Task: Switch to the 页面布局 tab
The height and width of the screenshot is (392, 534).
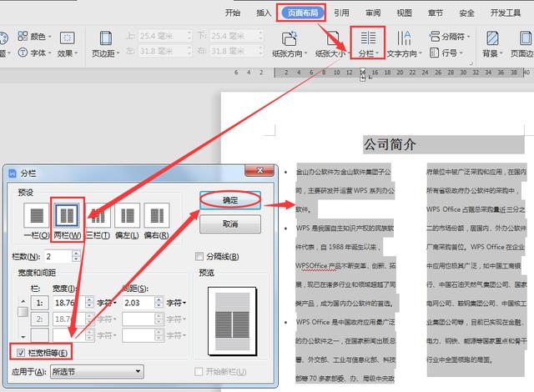Action: click(302, 13)
